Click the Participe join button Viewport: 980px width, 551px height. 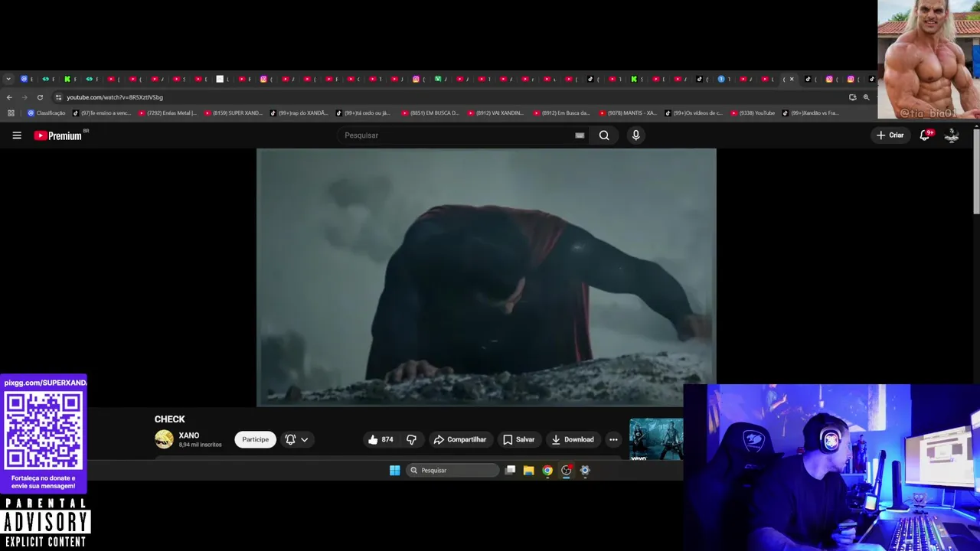(x=255, y=439)
